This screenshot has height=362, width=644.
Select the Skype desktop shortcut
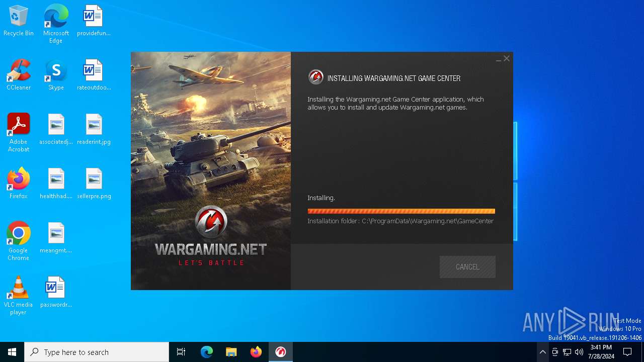(56, 75)
